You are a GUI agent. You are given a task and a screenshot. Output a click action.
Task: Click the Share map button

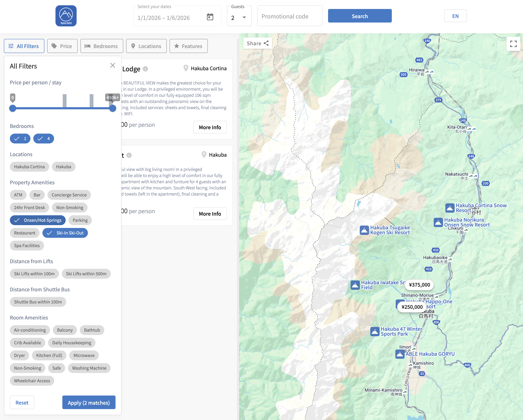pos(257,43)
